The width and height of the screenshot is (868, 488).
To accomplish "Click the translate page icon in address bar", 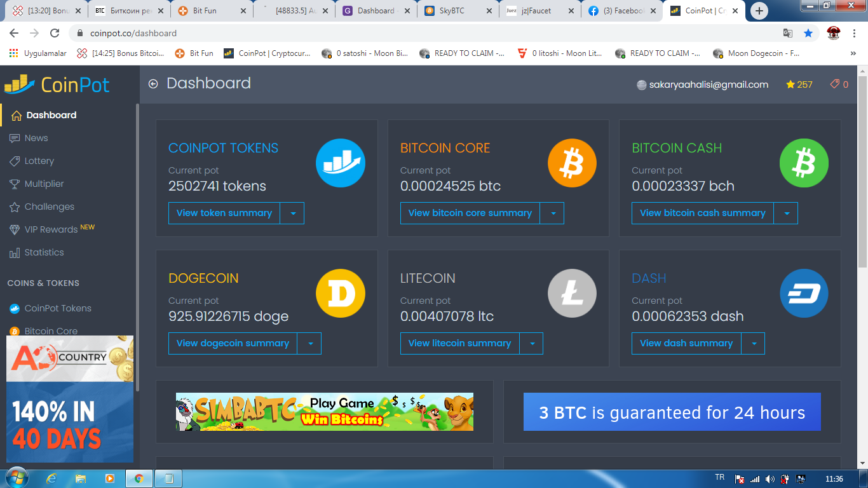I will coord(788,33).
